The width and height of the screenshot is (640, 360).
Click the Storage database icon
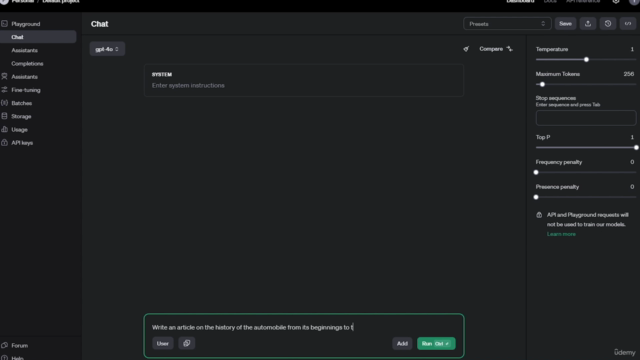(4, 116)
